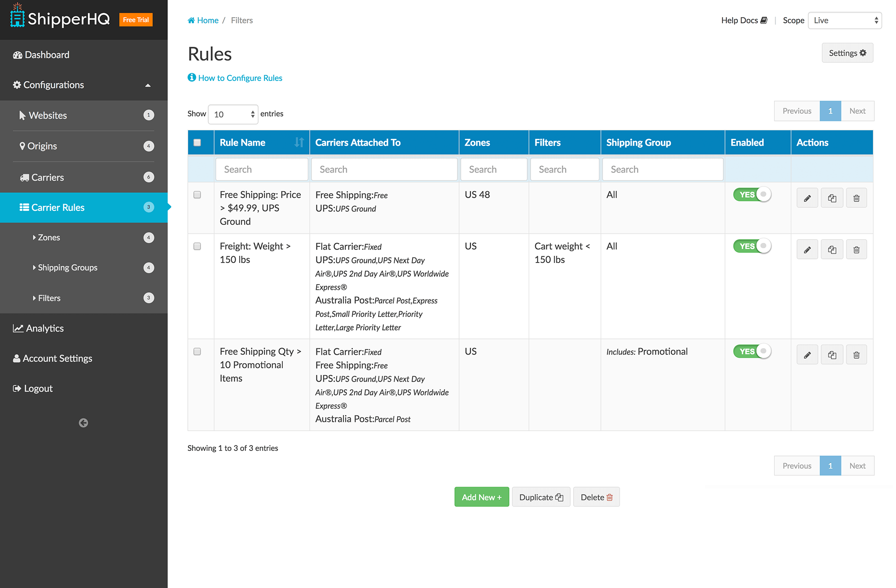Check the select-all checkbox in table header

point(197,142)
